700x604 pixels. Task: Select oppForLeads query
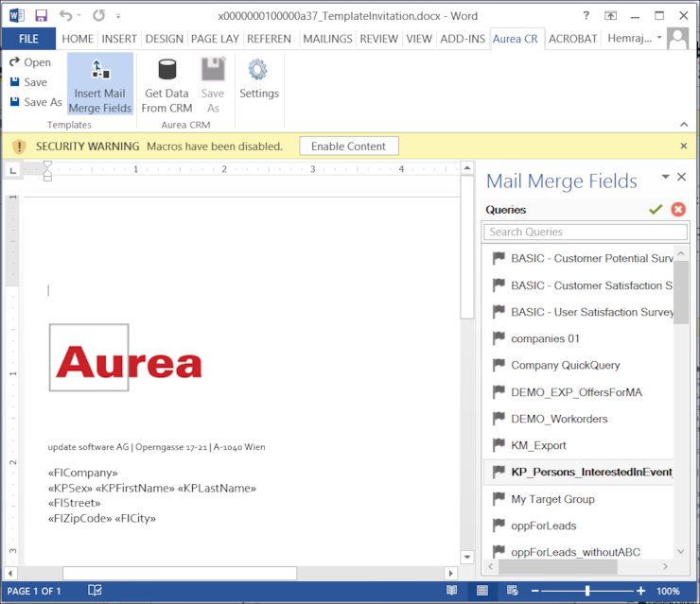[x=580, y=526]
